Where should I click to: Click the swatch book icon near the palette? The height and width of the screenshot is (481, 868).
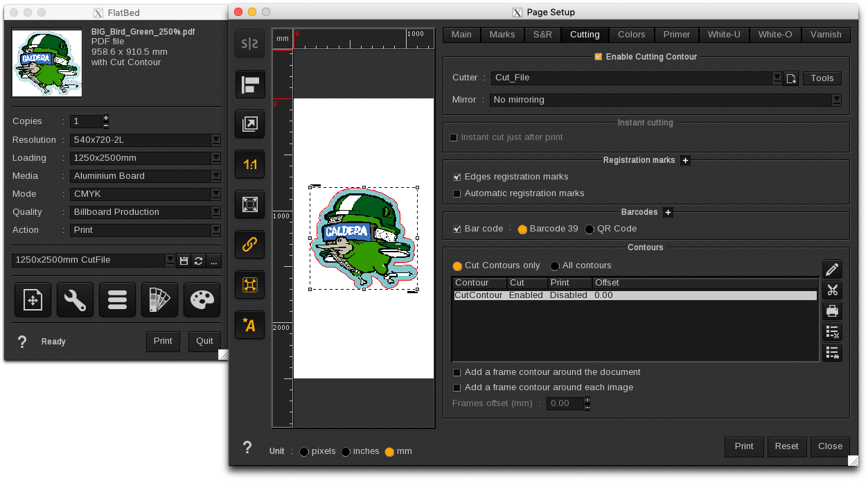pos(159,299)
